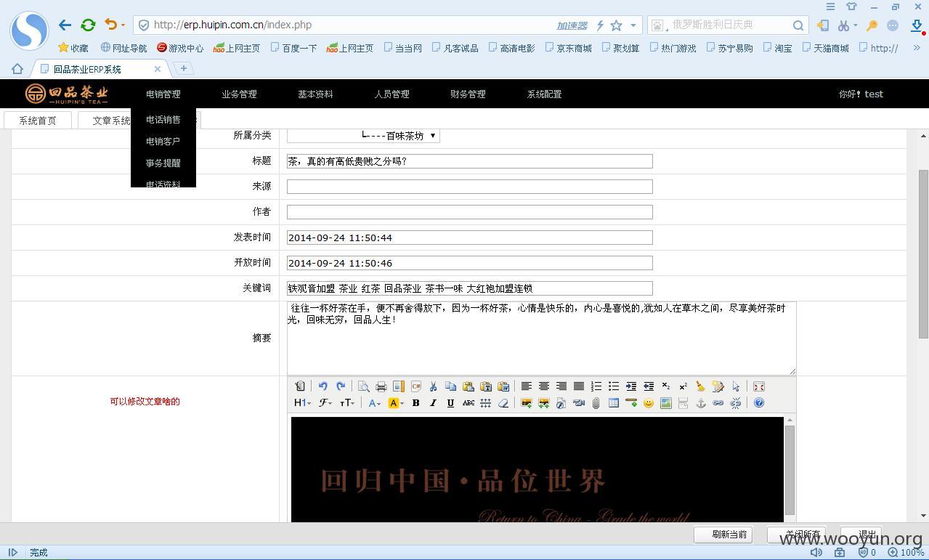Apply subscript formatting
This screenshot has height=560, width=929.
coord(665,386)
